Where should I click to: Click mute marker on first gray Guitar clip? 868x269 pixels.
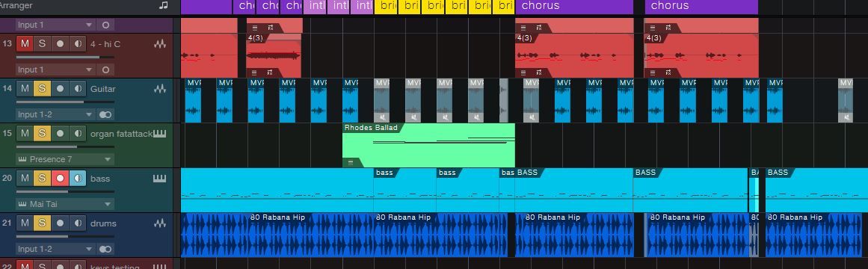[x=383, y=117]
